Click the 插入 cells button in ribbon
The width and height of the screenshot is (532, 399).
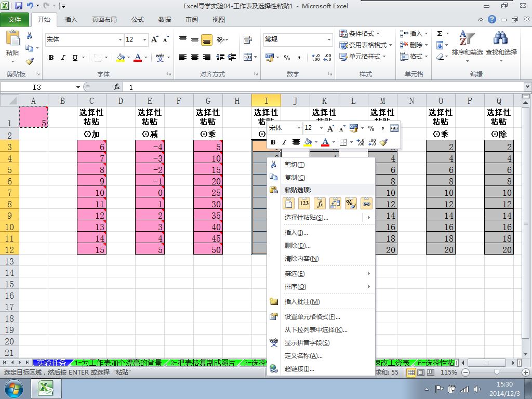pos(413,33)
